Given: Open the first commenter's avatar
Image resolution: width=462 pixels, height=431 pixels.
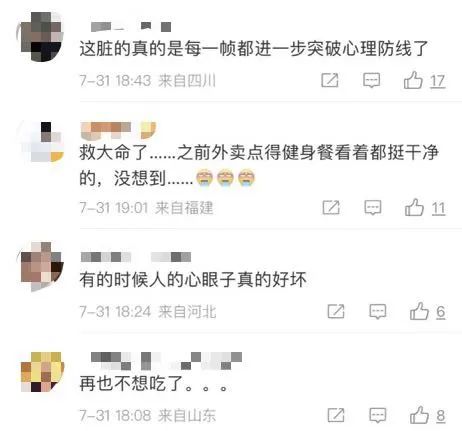Looking at the screenshot, I should (x=41, y=37).
